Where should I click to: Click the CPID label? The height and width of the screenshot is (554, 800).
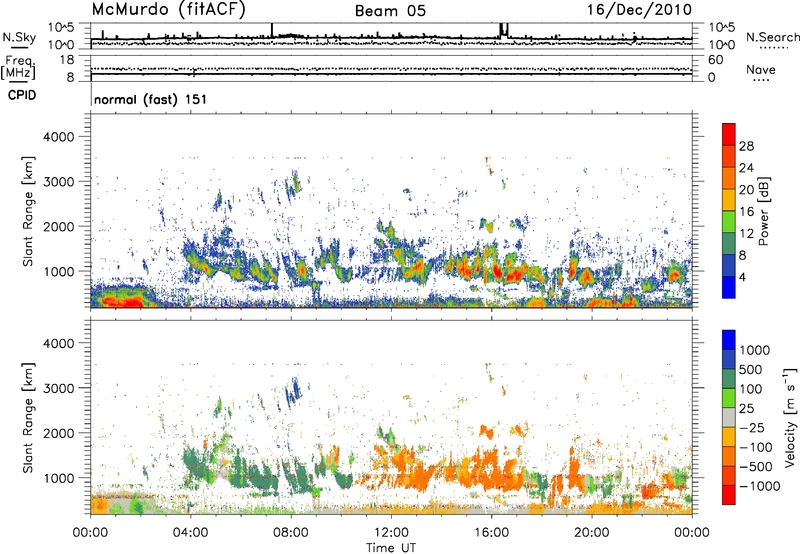(22, 95)
